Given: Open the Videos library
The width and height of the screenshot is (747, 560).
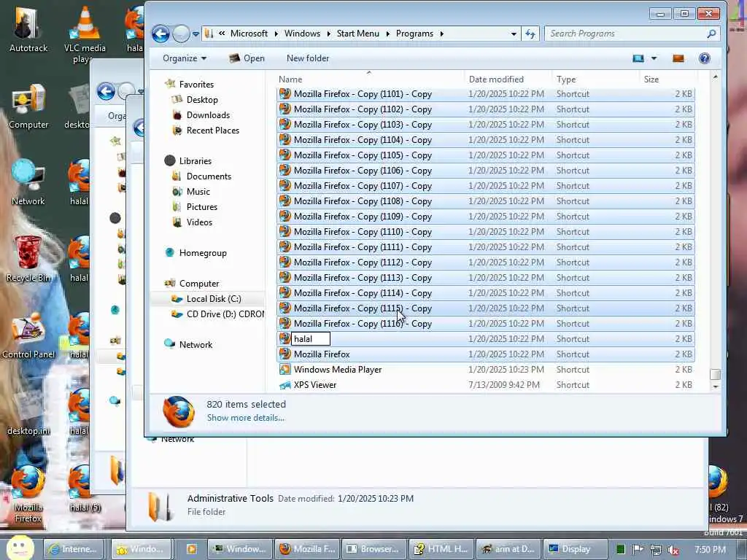Looking at the screenshot, I should (199, 222).
